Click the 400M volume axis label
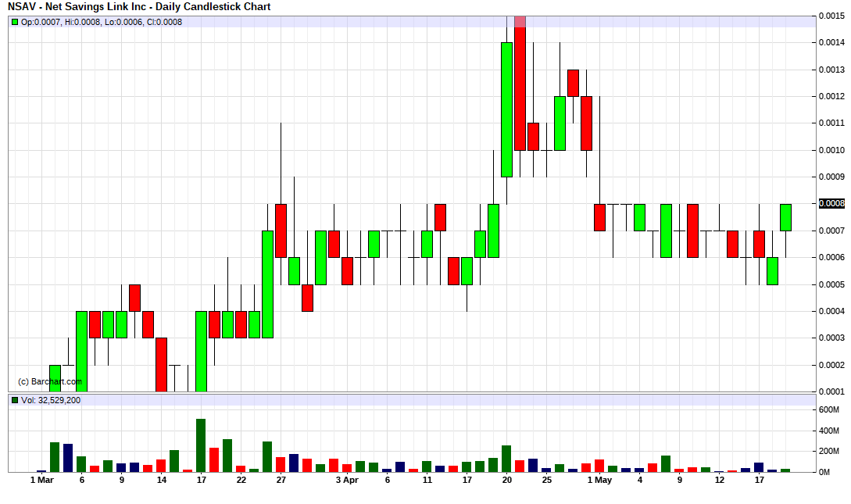Image resolution: width=851 pixels, height=504 pixels. pyautogui.click(x=829, y=431)
